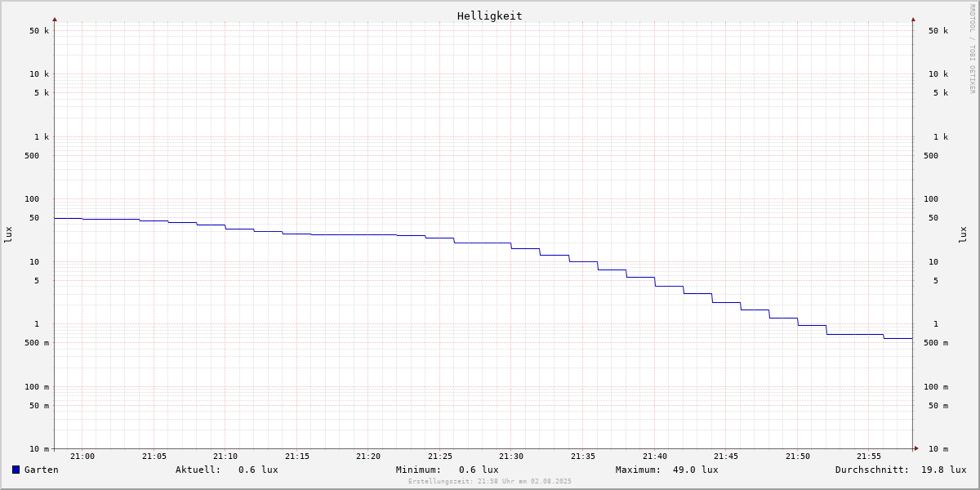The width and height of the screenshot is (980, 490).
Task: Select the Garten legend label
Action: 42,470
